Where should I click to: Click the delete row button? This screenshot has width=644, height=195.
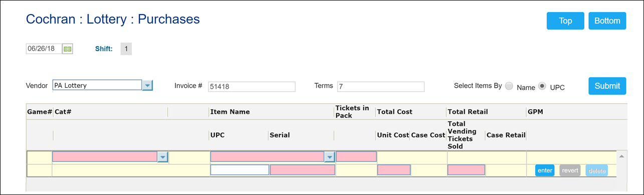(x=596, y=170)
